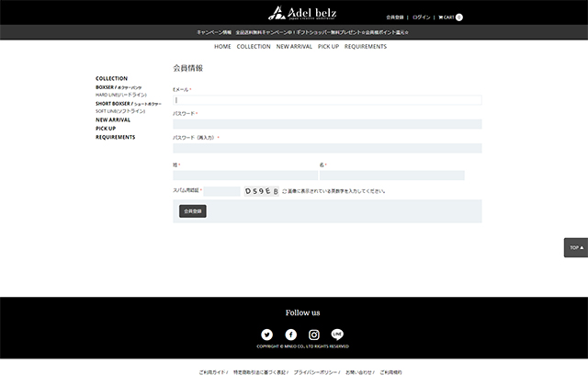
Task: Click the ログイン link in header
Action: tap(422, 17)
